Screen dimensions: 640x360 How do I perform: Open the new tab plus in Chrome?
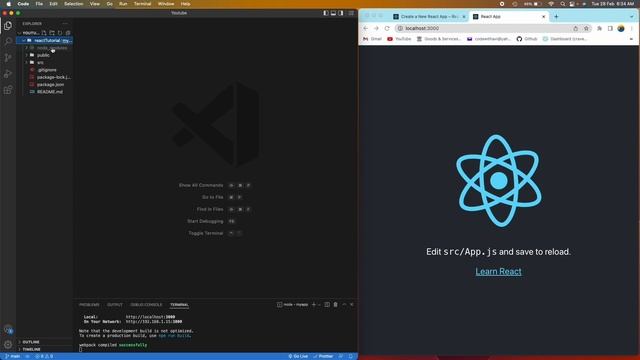556,17
